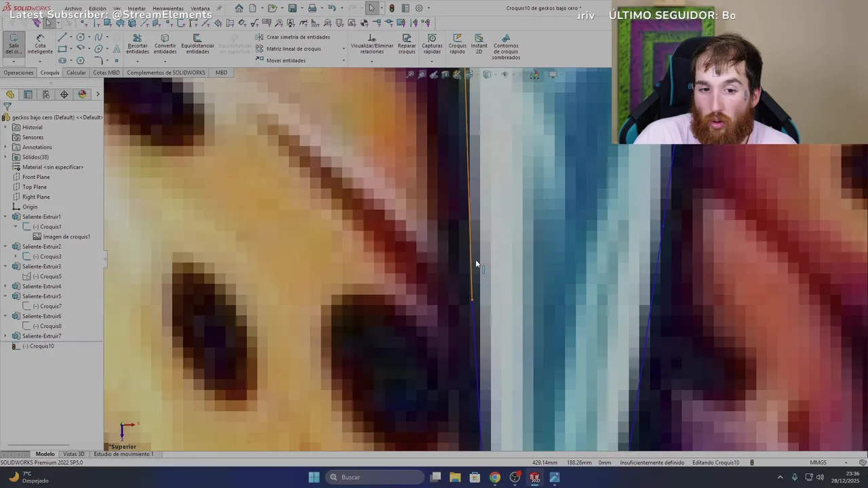
Task: Select the Sketch Fillet tool
Action: tap(99, 60)
